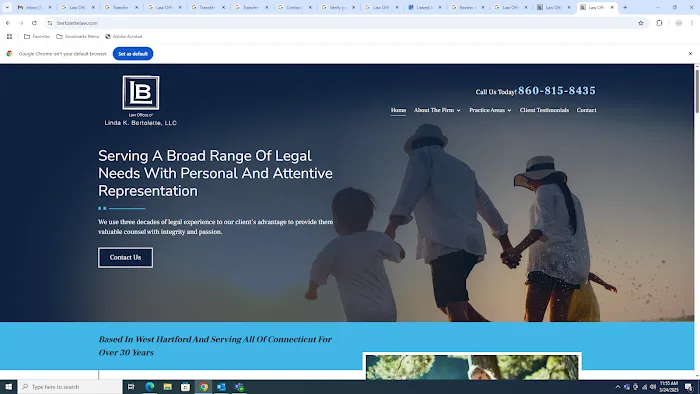700x394 pixels.
Task: Open the Adobe Acrobat bookmark
Action: coord(124,36)
